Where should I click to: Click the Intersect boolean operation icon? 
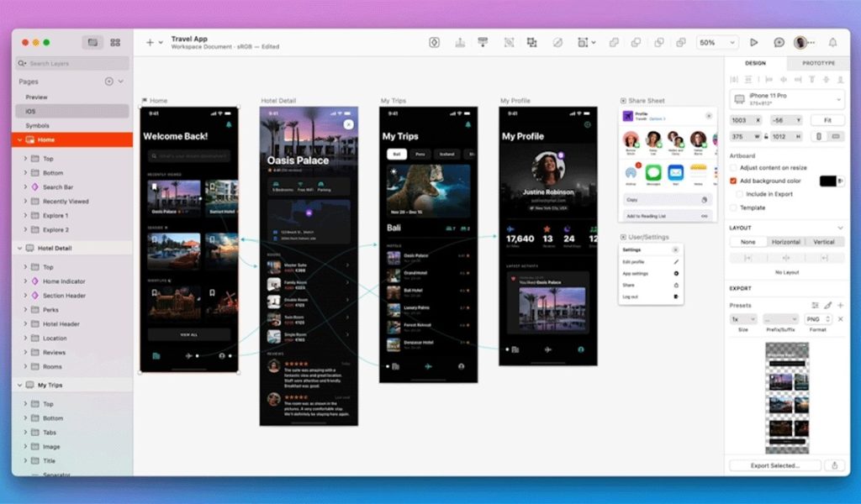pyautogui.click(x=659, y=42)
